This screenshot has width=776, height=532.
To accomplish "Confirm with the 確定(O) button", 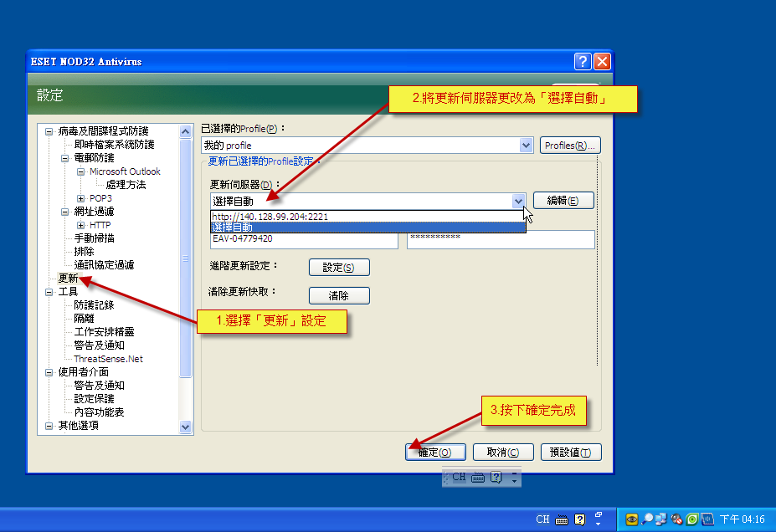I will 435,453.
